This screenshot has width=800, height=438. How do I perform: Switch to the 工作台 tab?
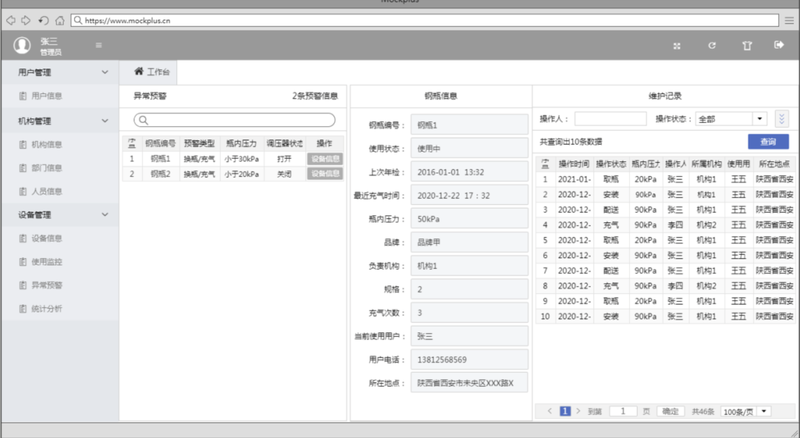click(152, 72)
